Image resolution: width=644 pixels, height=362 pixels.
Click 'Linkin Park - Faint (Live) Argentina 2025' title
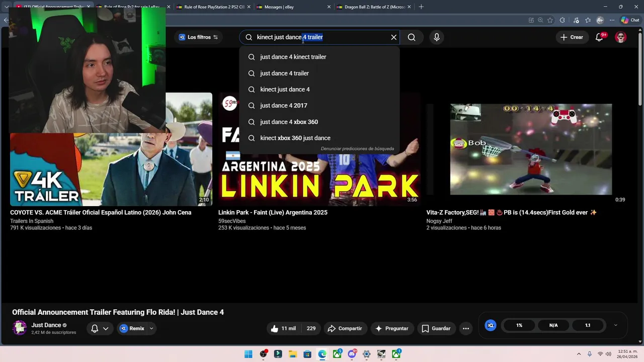273,213
